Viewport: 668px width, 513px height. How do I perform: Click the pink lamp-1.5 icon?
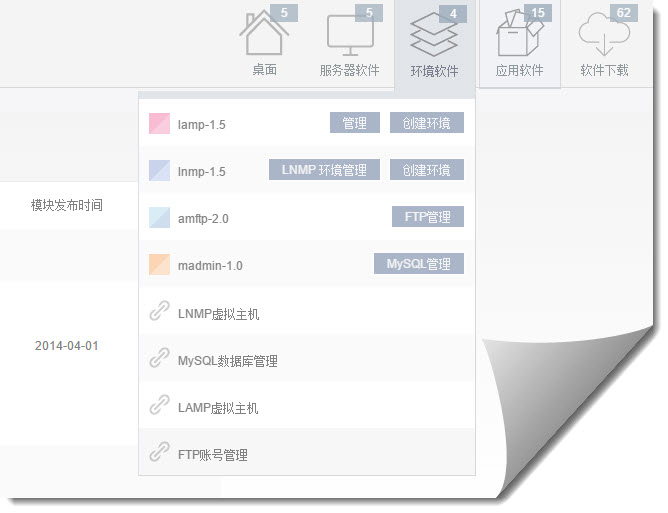click(x=159, y=124)
